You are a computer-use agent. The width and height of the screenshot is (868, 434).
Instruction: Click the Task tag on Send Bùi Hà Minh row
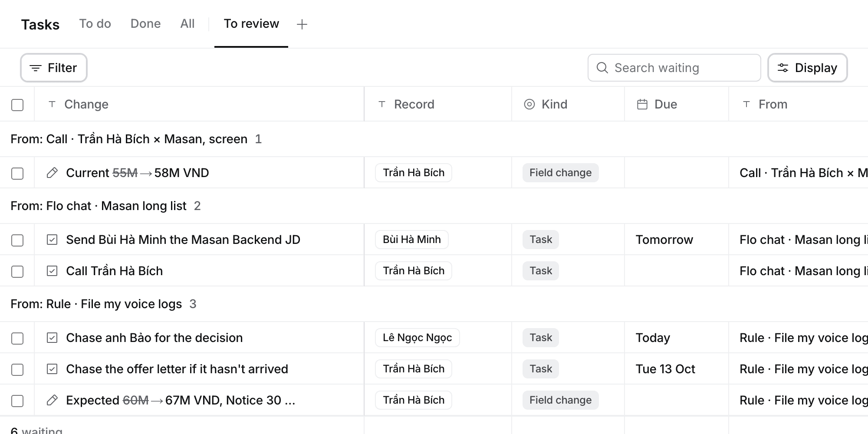point(541,240)
